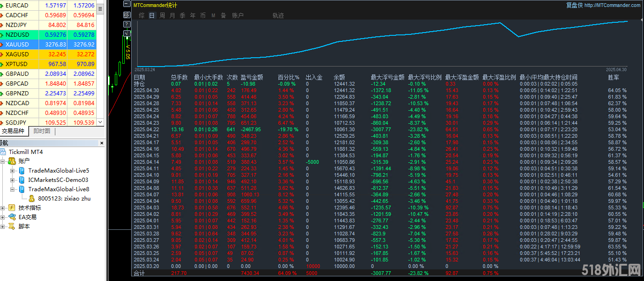Collapse the 账户 accounts tree node
Image resolution: width=644 pixels, height=281 pixels.
click(x=3, y=161)
